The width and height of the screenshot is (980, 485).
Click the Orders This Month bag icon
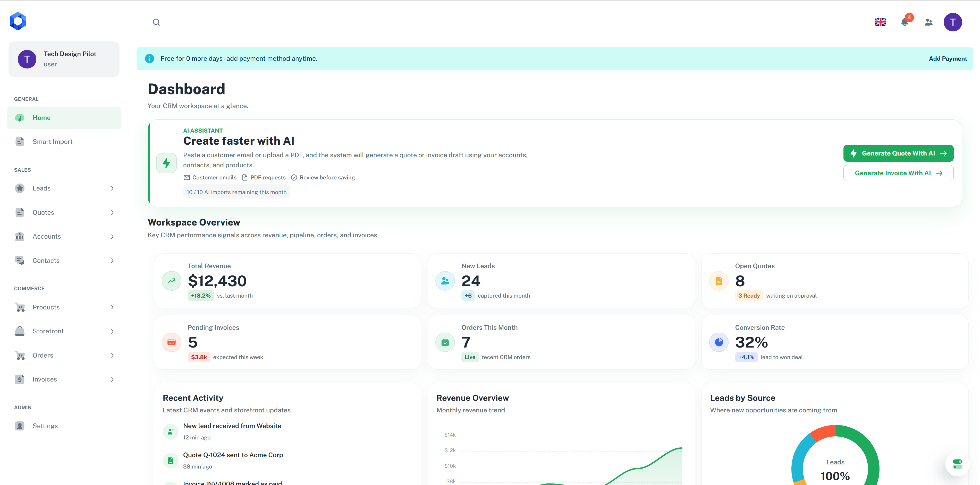tap(445, 342)
